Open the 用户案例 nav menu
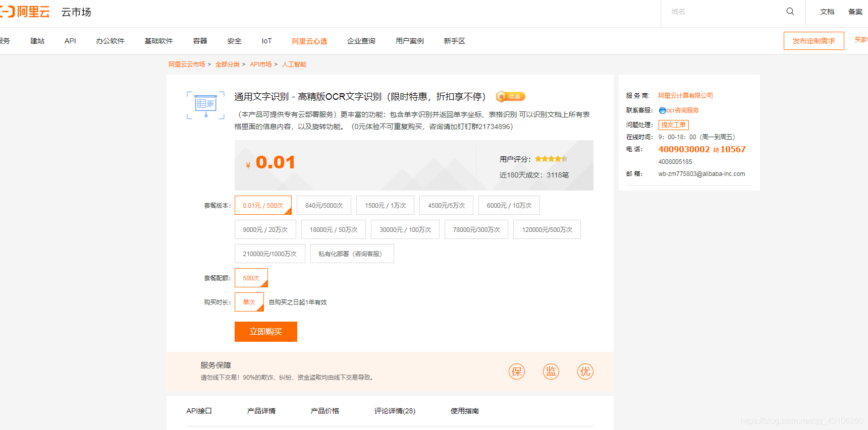868x430 pixels. (x=410, y=41)
